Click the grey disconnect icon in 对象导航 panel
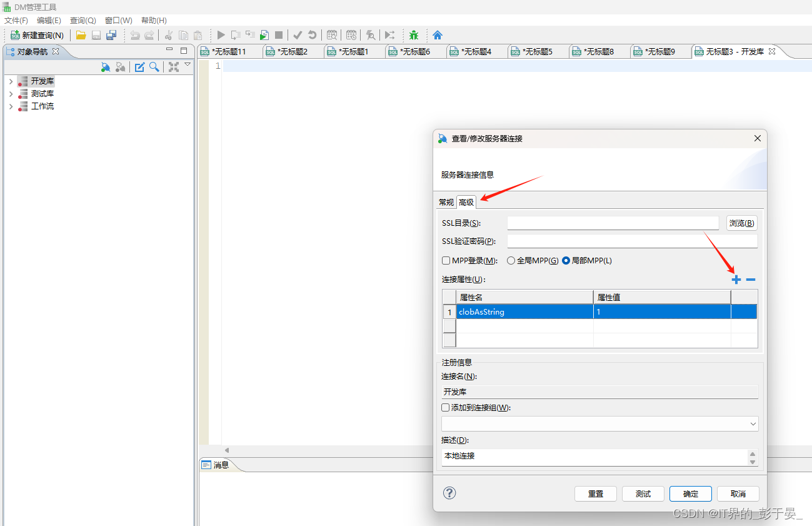The width and height of the screenshot is (812, 526). tap(121, 67)
